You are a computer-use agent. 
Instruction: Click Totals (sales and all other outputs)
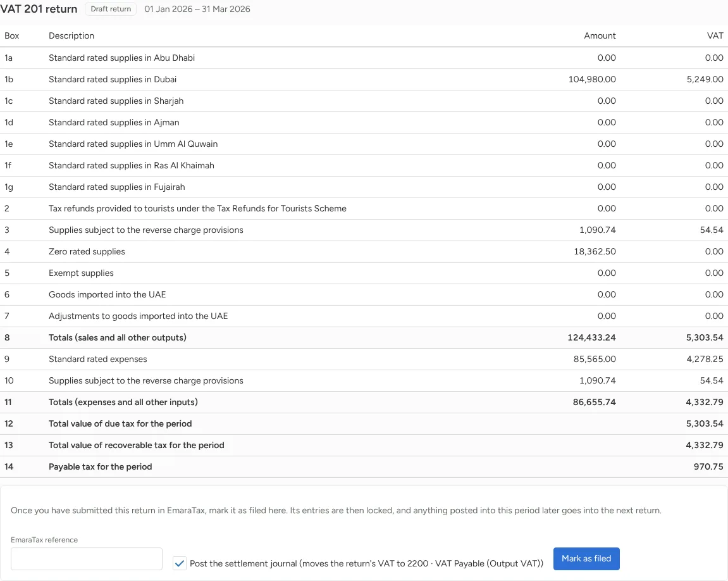[x=118, y=337]
